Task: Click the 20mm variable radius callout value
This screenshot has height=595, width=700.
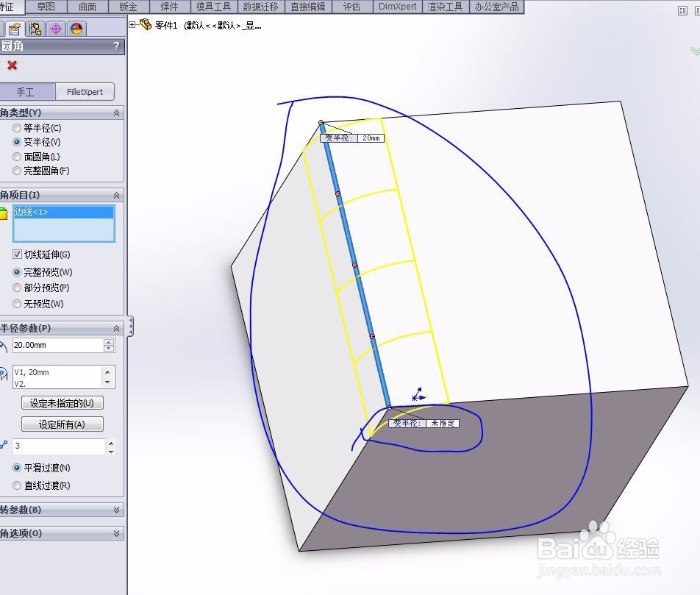Action: click(x=371, y=138)
